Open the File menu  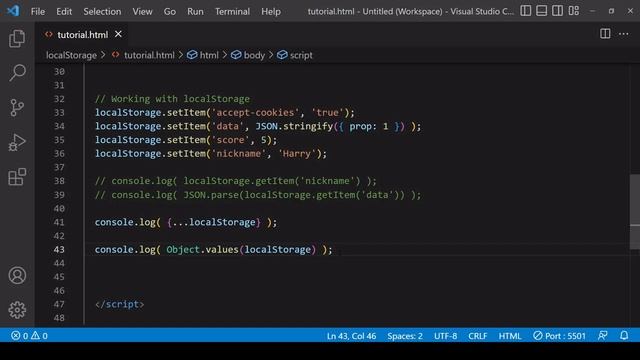pyautogui.click(x=38, y=11)
